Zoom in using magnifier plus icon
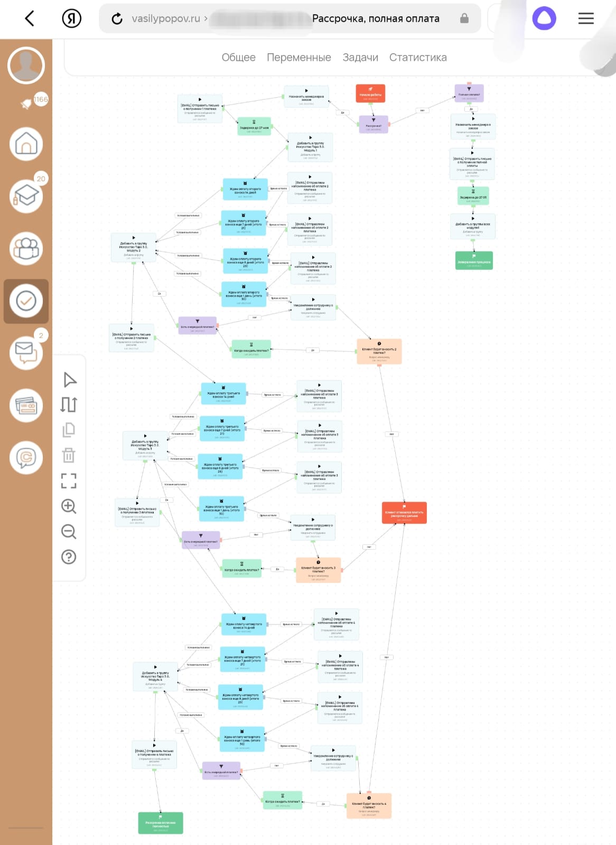This screenshot has height=845, width=616. pyautogui.click(x=69, y=506)
